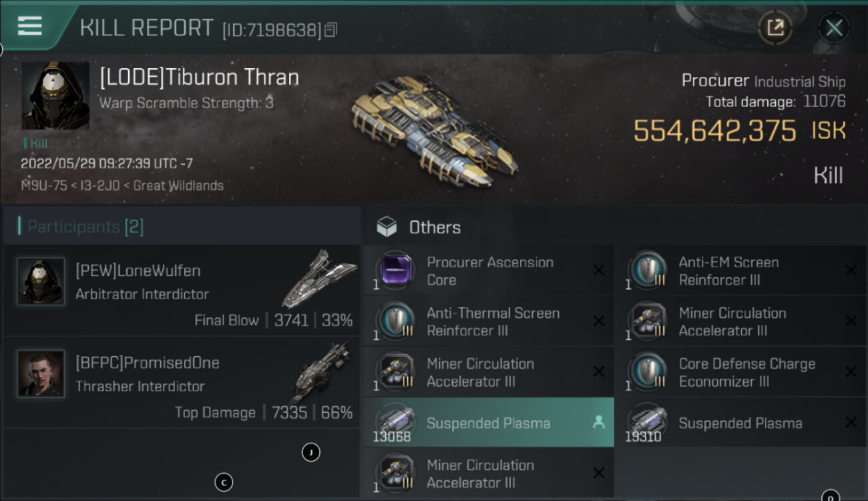Open the Participants [2] tab

click(85, 227)
